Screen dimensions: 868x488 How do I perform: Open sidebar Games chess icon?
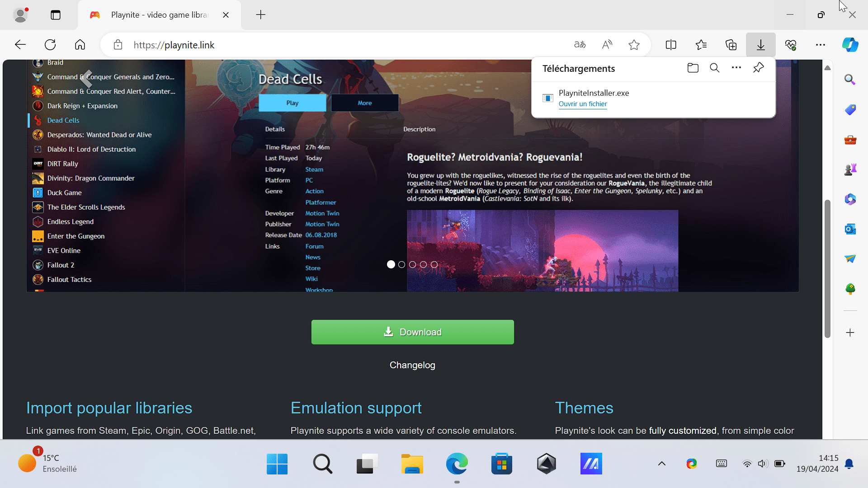coord(850,169)
